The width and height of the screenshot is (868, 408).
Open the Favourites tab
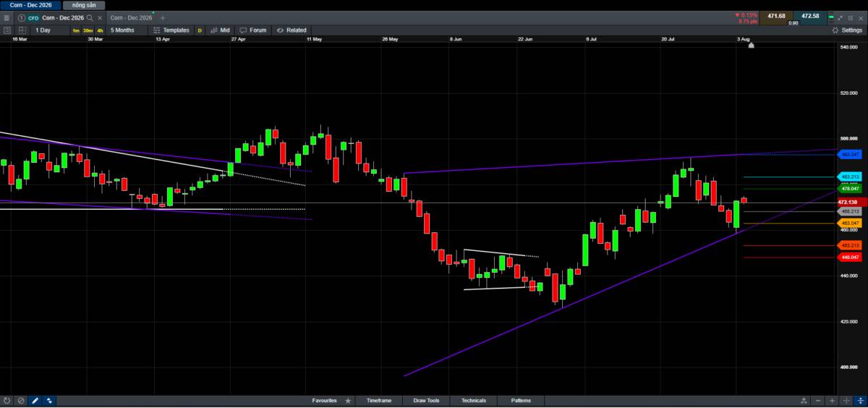click(x=324, y=400)
